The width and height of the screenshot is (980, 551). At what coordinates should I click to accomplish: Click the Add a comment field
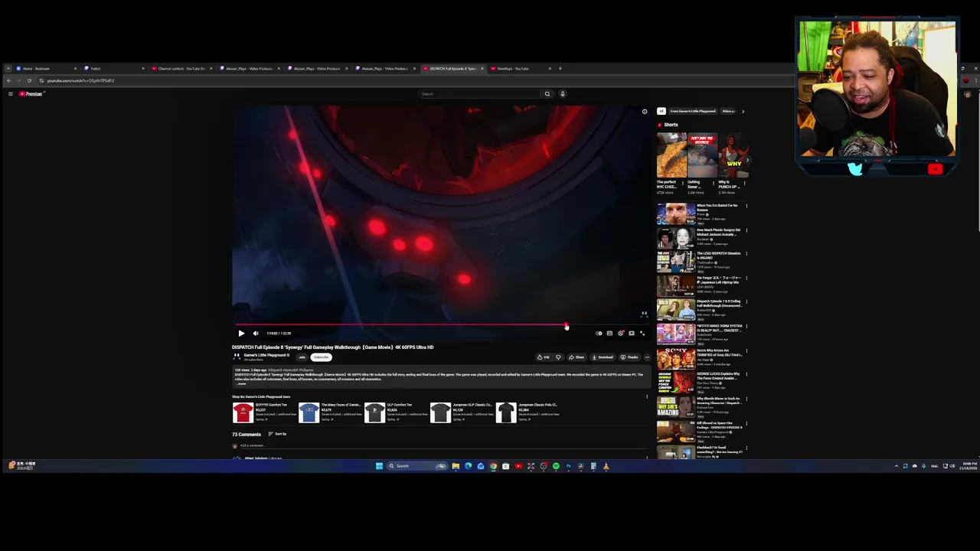[x=444, y=445]
